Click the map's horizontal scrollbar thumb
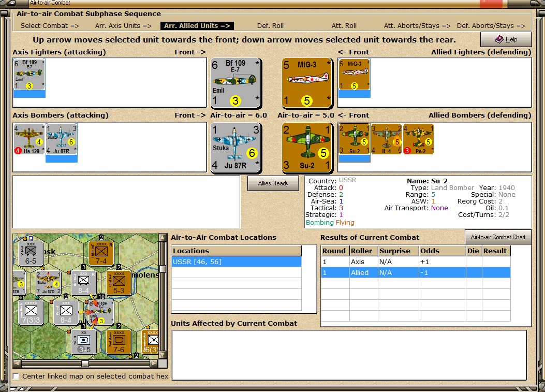 point(85,364)
